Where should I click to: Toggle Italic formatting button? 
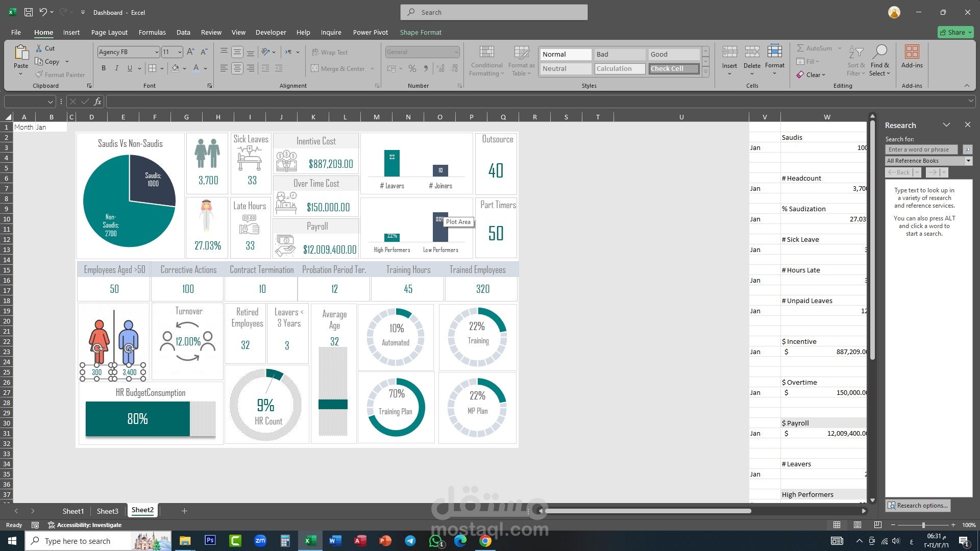tap(116, 68)
